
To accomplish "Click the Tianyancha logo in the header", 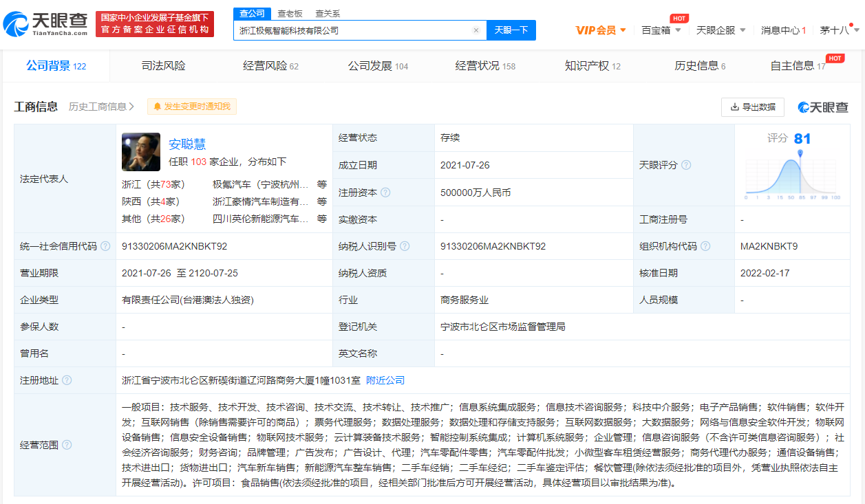I will click(45, 24).
